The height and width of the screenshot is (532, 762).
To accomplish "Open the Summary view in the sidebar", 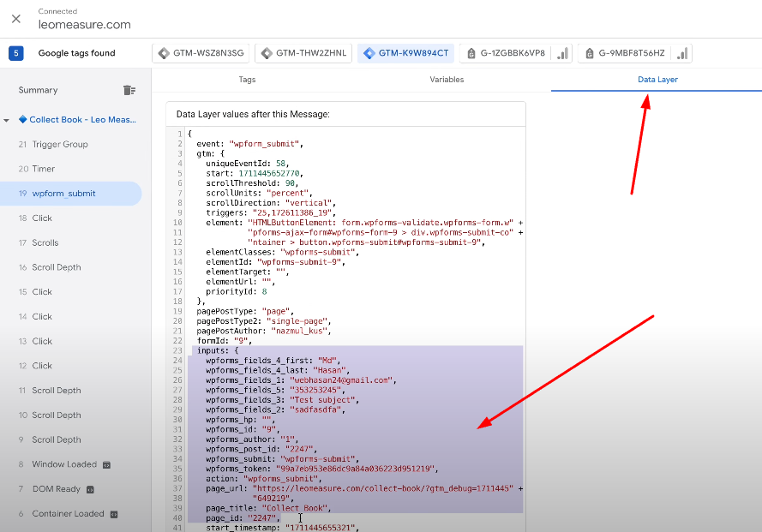I will coord(38,90).
